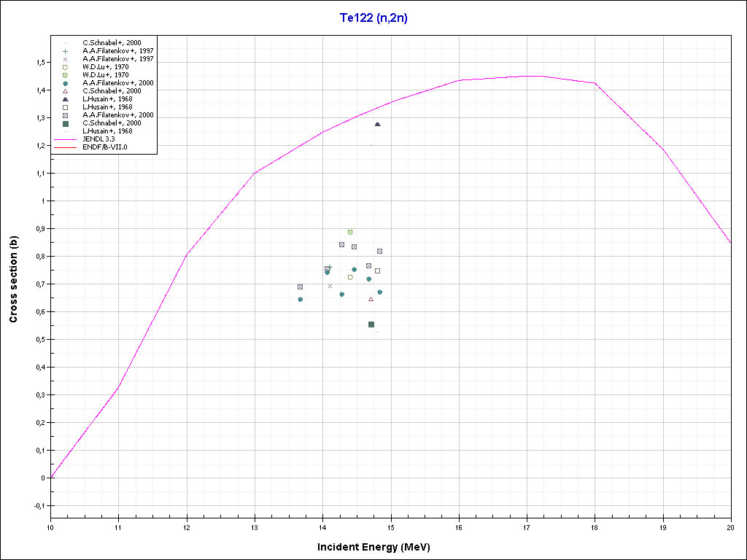Click the Te122 (n,2n) chart title

click(x=373, y=18)
